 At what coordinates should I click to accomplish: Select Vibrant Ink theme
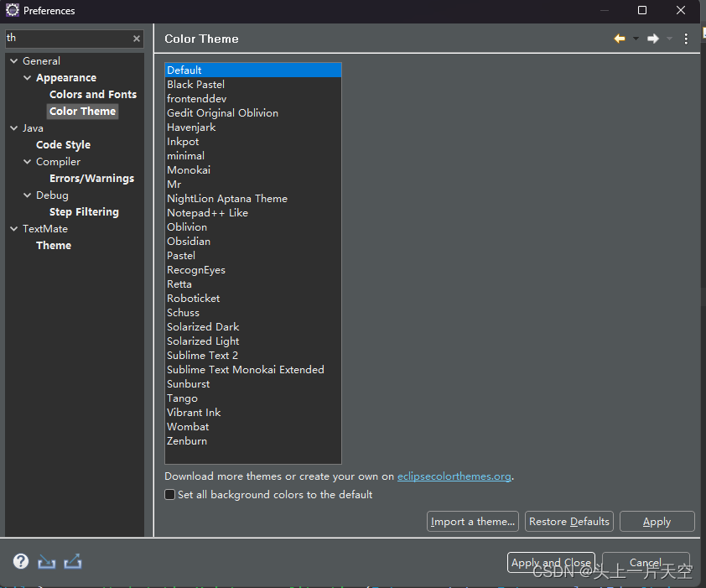(x=253, y=413)
